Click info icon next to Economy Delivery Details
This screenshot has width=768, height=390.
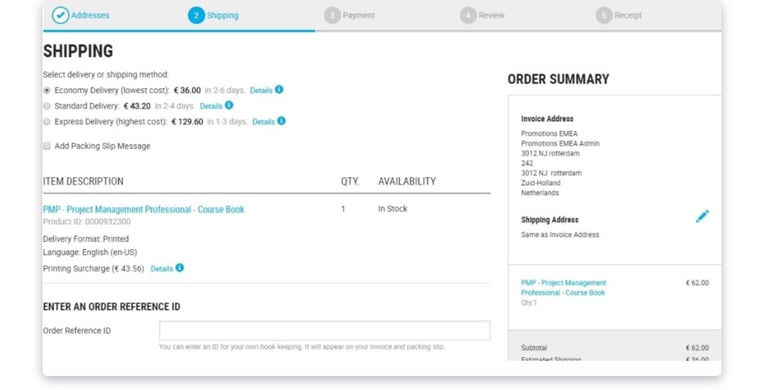pyautogui.click(x=279, y=89)
